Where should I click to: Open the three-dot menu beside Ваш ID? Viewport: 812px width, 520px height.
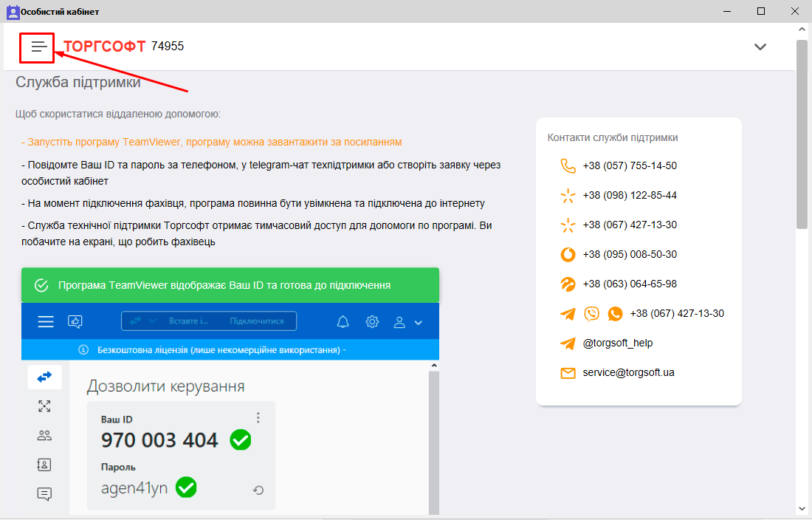pos(258,418)
